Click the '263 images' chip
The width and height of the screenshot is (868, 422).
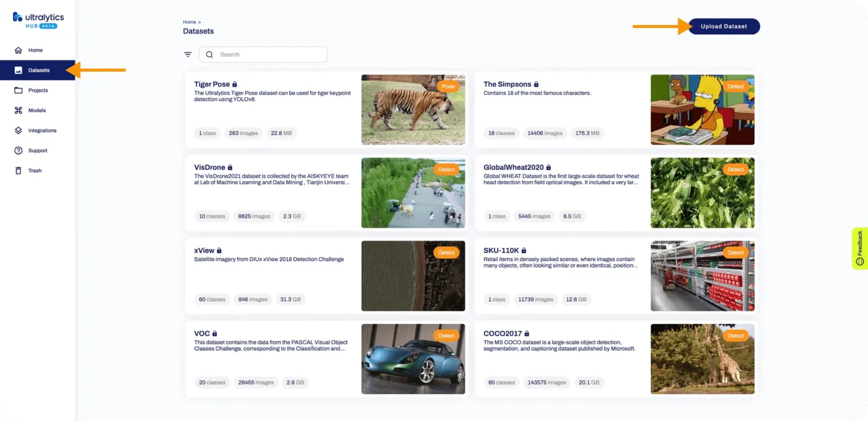click(x=244, y=133)
